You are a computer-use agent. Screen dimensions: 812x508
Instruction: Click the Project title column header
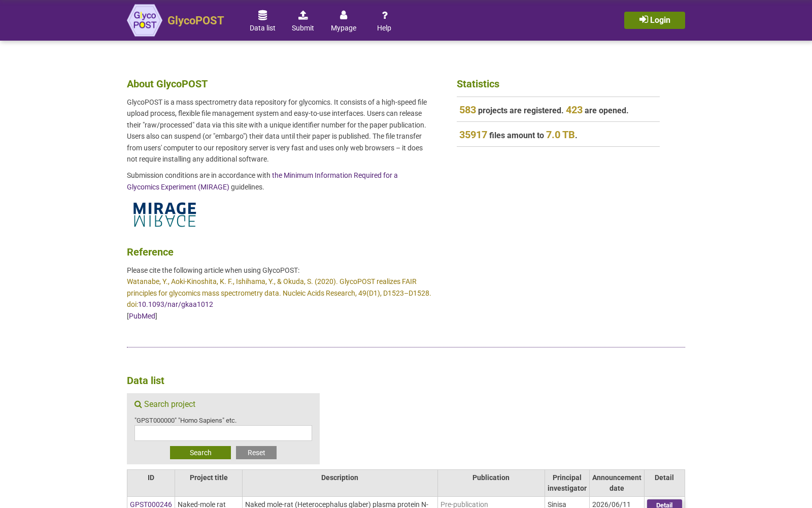pos(209,483)
